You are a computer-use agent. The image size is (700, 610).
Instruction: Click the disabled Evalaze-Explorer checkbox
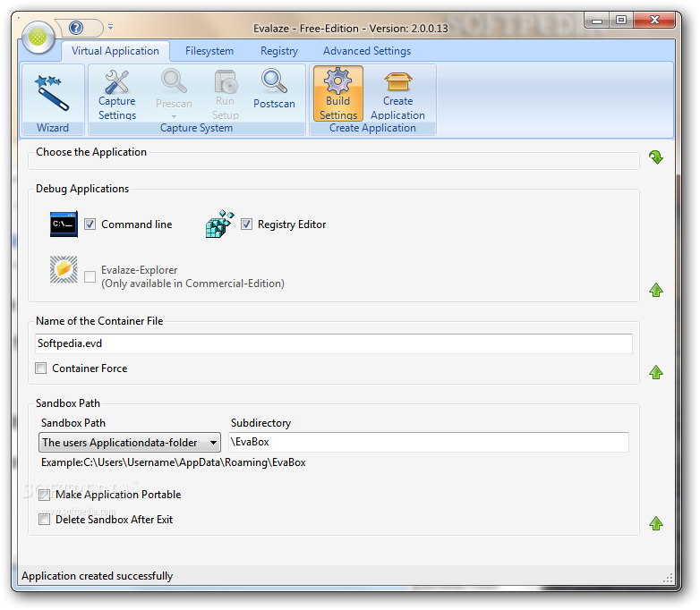click(x=90, y=276)
